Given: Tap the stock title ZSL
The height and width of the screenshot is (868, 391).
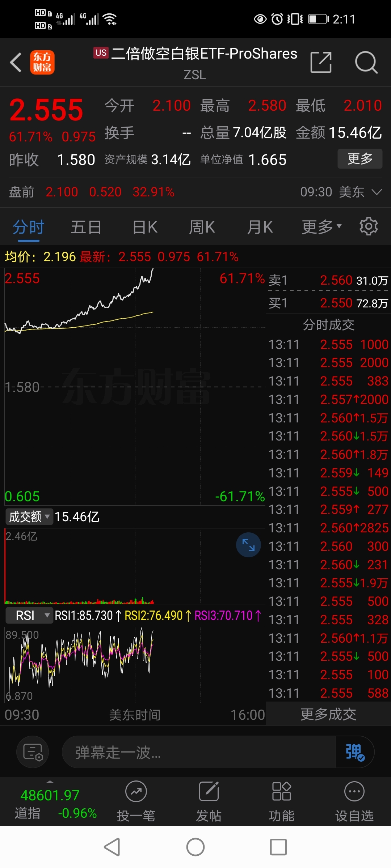Looking at the screenshot, I should coord(195,75).
